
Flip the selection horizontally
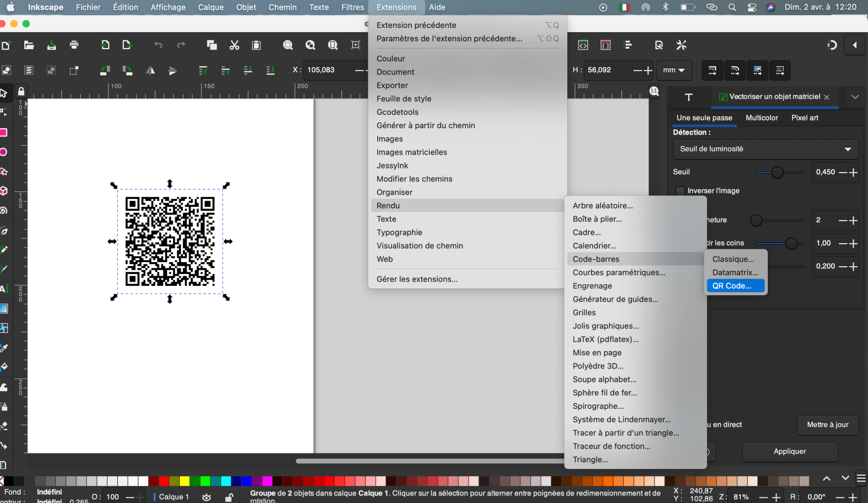point(150,70)
